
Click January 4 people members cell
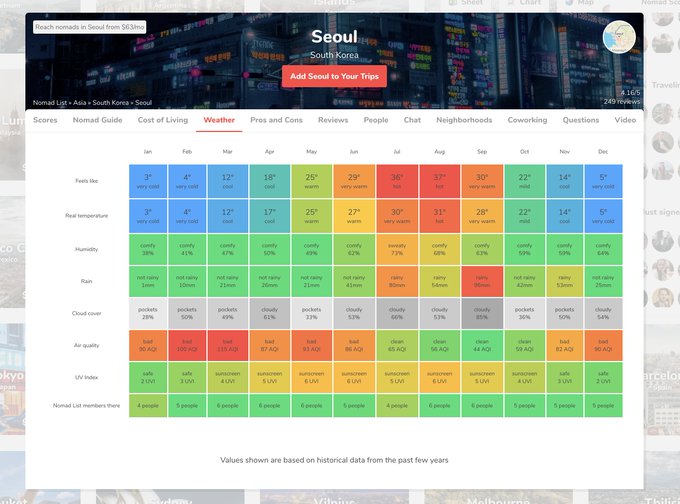click(x=148, y=406)
